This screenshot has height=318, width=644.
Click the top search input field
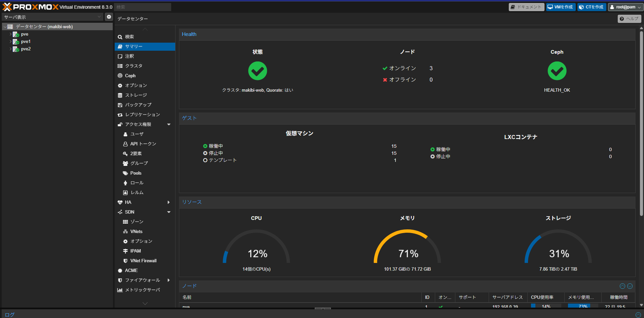click(142, 7)
